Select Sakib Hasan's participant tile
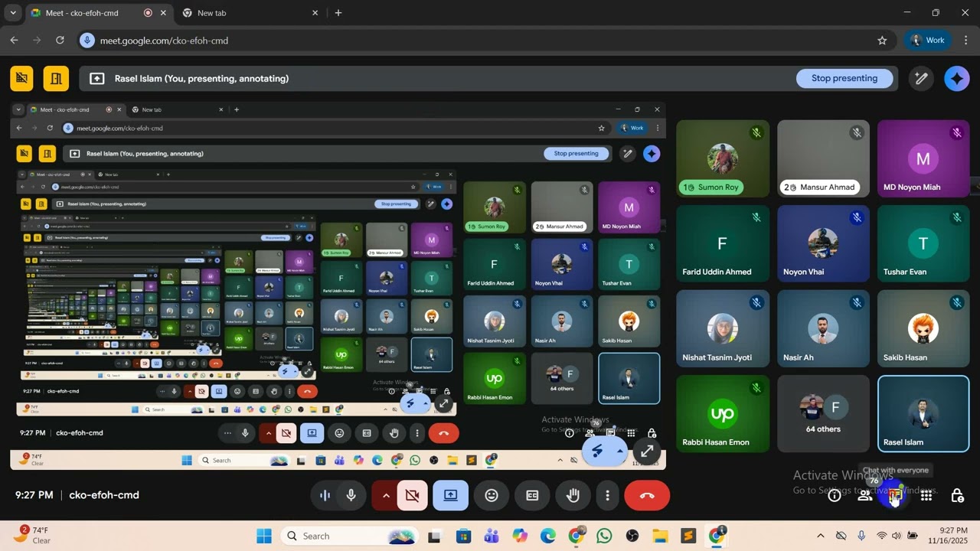 tap(923, 328)
